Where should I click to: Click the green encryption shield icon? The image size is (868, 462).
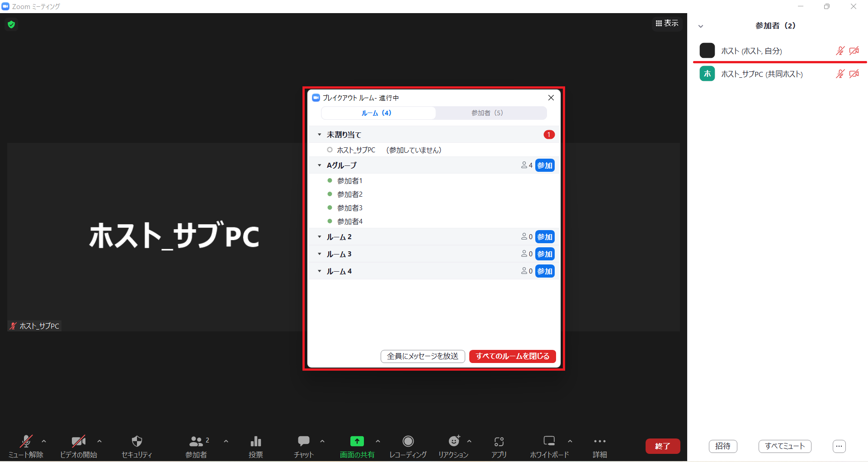[11, 24]
